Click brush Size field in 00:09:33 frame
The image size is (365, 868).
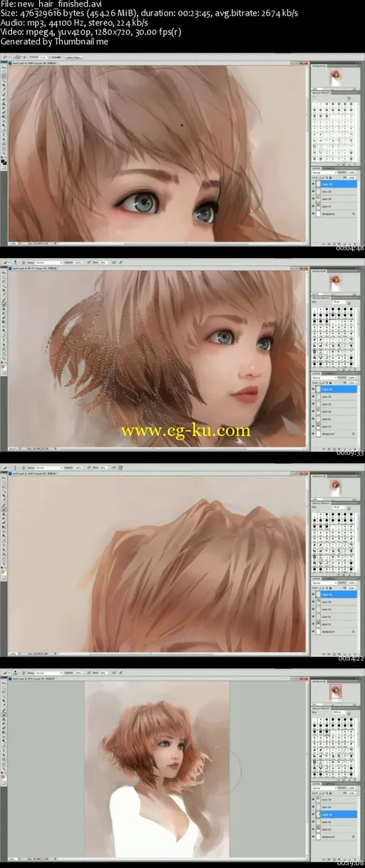point(339,302)
